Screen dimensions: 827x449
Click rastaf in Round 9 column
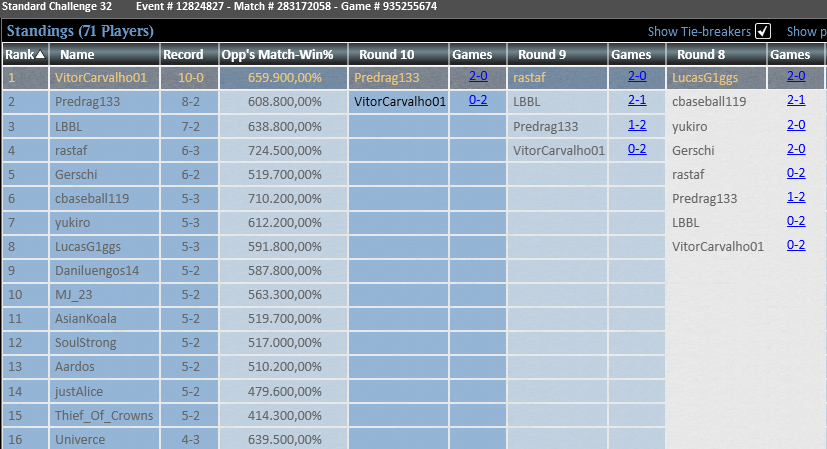point(529,78)
